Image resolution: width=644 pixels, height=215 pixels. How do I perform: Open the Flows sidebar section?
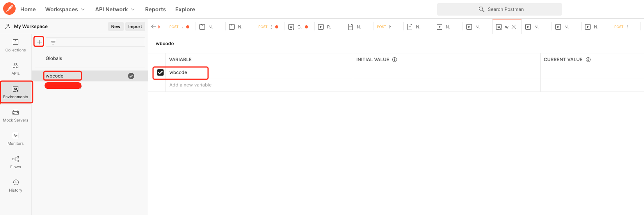[16, 162]
